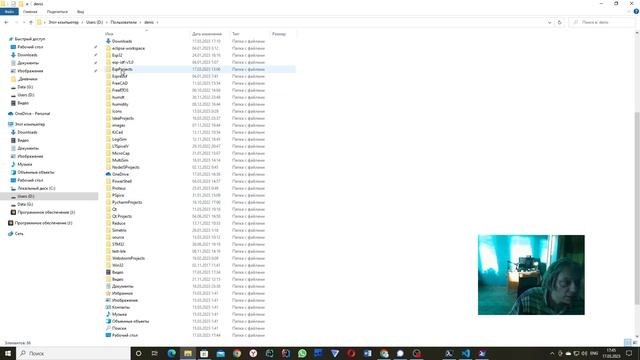
Task: Select the MicroCap folder
Action: pyautogui.click(x=121, y=153)
